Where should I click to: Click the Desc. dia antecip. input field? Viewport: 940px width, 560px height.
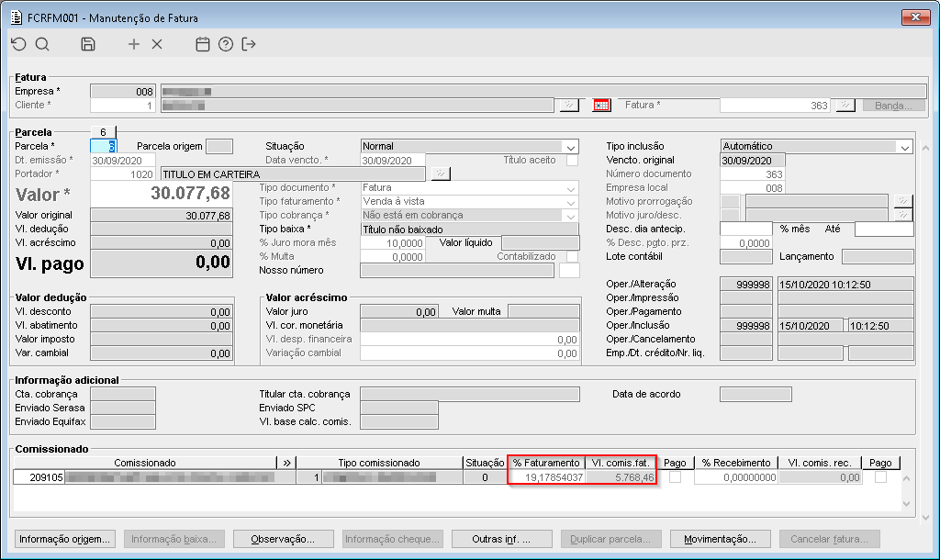tap(745, 229)
